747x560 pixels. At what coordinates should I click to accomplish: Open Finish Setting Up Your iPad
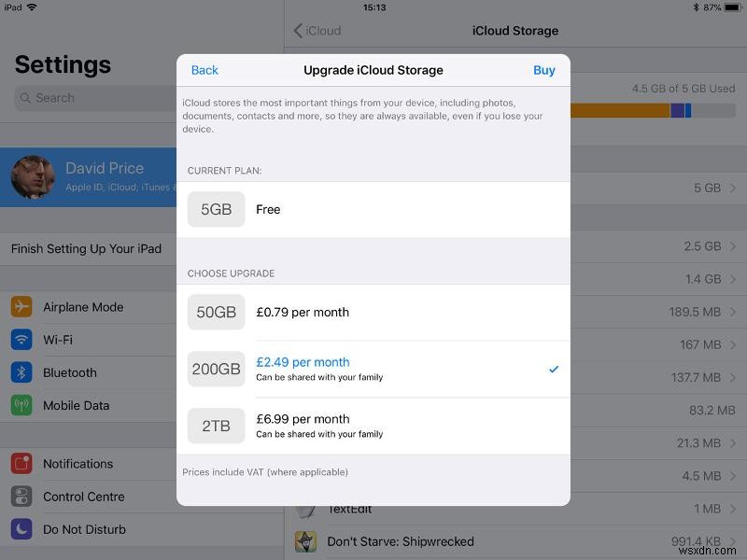86,249
